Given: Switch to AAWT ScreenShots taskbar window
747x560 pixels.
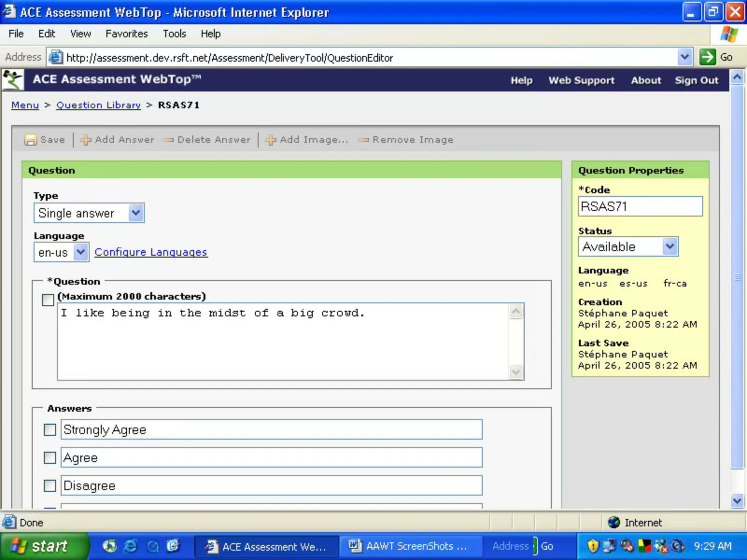Looking at the screenshot, I should pyautogui.click(x=411, y=546).
